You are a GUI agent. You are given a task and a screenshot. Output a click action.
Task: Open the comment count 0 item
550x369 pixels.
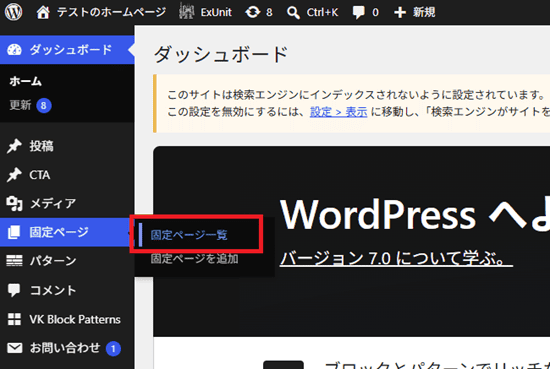point(375,12)
